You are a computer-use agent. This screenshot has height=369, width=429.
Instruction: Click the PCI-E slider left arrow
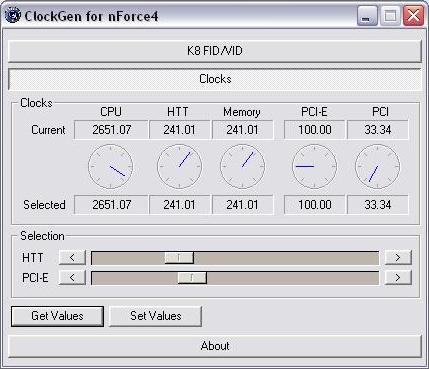pyautogui.click(x=72, y=277)
